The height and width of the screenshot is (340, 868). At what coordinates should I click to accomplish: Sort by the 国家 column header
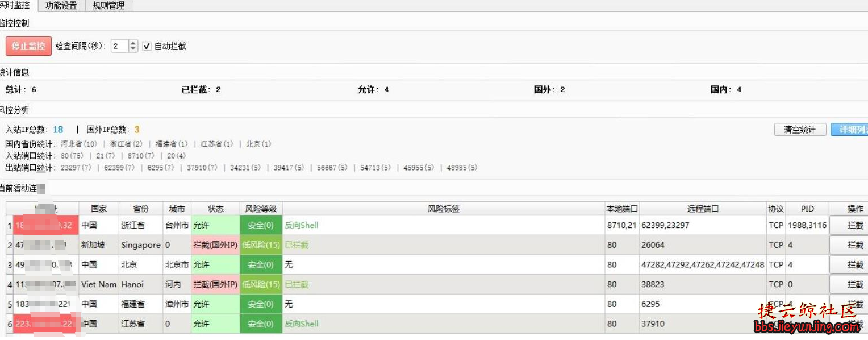click(99, 209)
